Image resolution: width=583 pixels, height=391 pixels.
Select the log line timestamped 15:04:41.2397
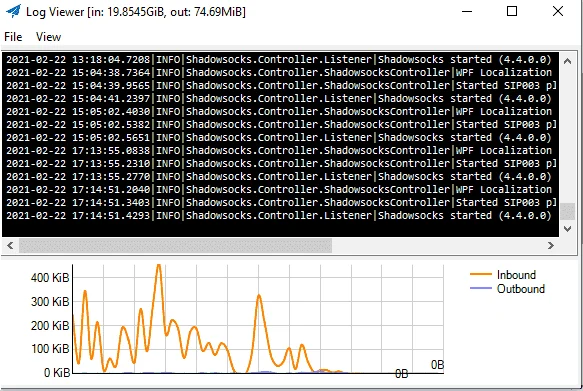[x=279, y=98]
